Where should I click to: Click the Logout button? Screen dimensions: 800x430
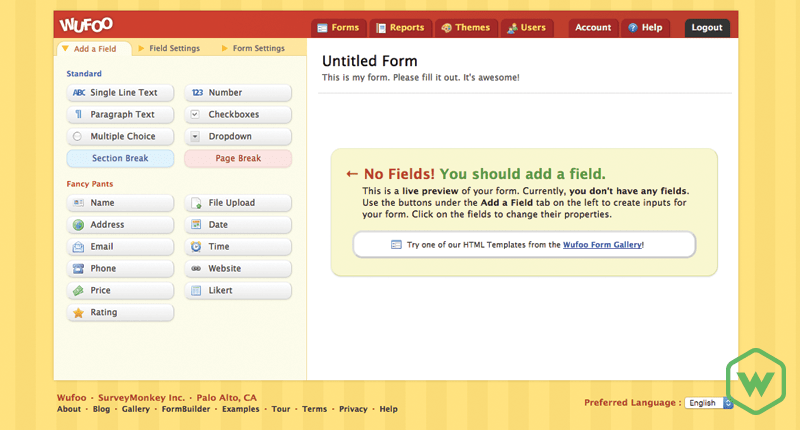tap(707, 28)
